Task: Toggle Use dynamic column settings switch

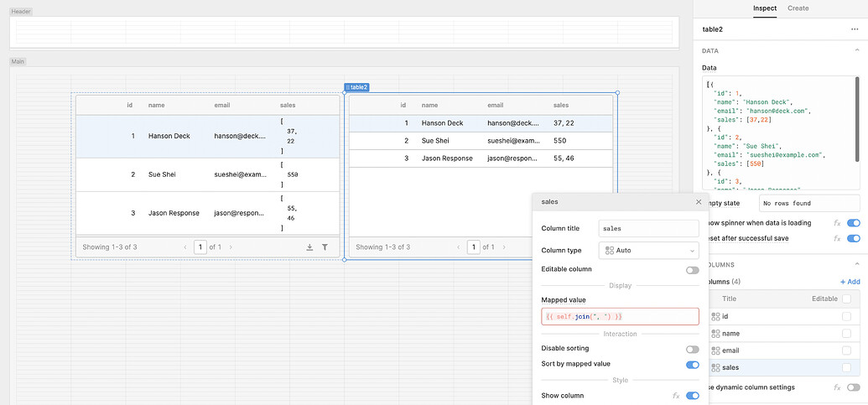Action: [x=854, y=387]
